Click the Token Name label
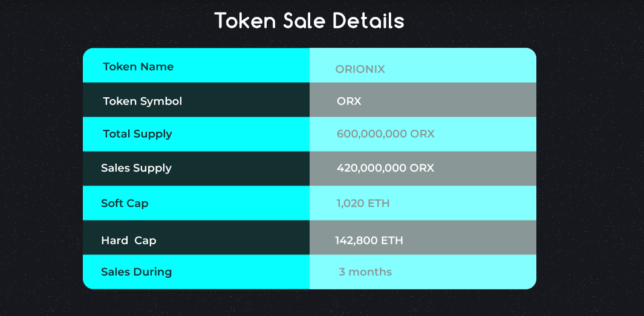 pos(138,66)
